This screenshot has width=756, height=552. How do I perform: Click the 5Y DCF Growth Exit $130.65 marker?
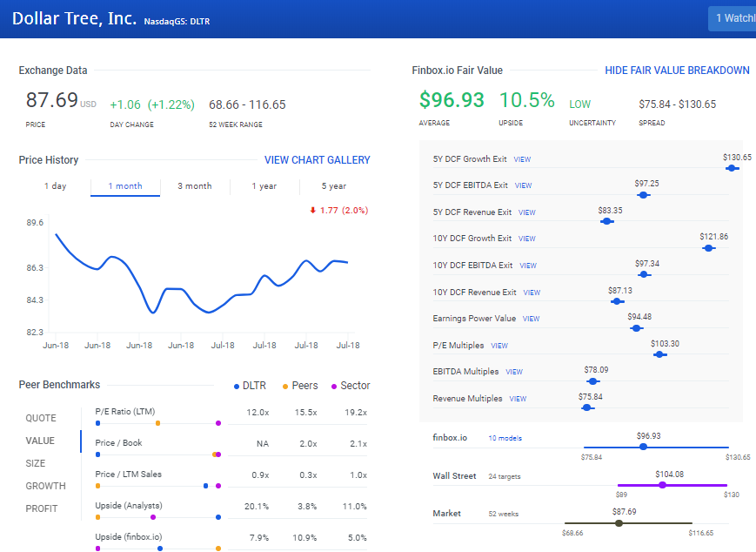point(732,168)
